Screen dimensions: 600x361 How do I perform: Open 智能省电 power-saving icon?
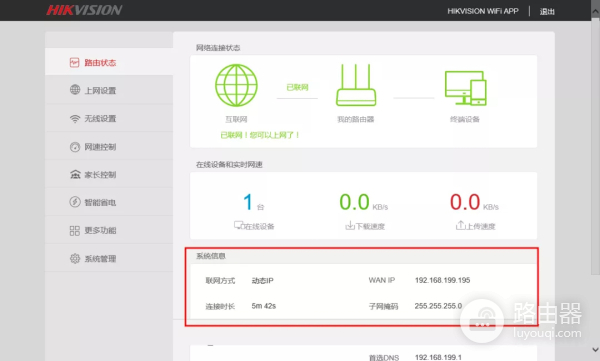coord(75,202)
